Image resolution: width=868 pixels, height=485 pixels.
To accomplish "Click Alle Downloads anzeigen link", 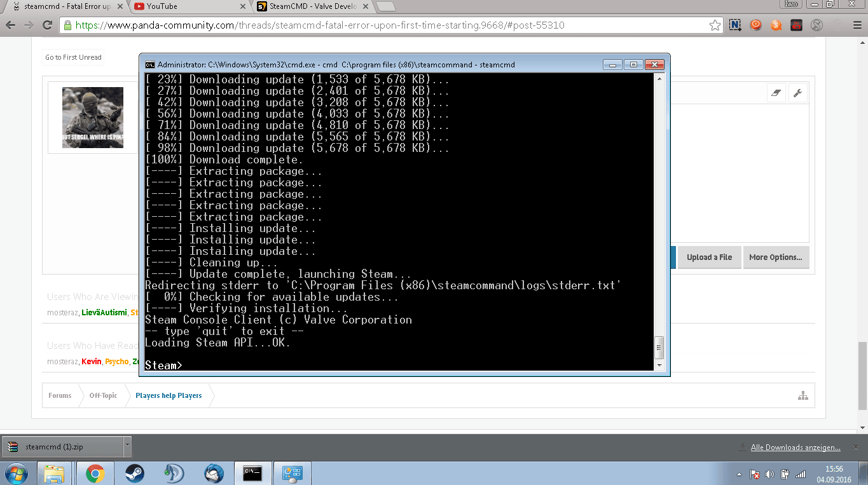I will tap(795, 447).
